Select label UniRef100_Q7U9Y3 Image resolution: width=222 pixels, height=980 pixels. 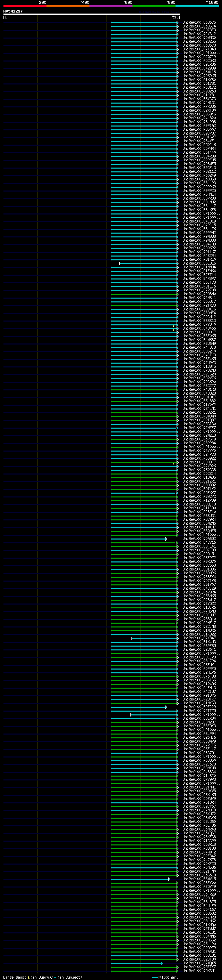199,363
